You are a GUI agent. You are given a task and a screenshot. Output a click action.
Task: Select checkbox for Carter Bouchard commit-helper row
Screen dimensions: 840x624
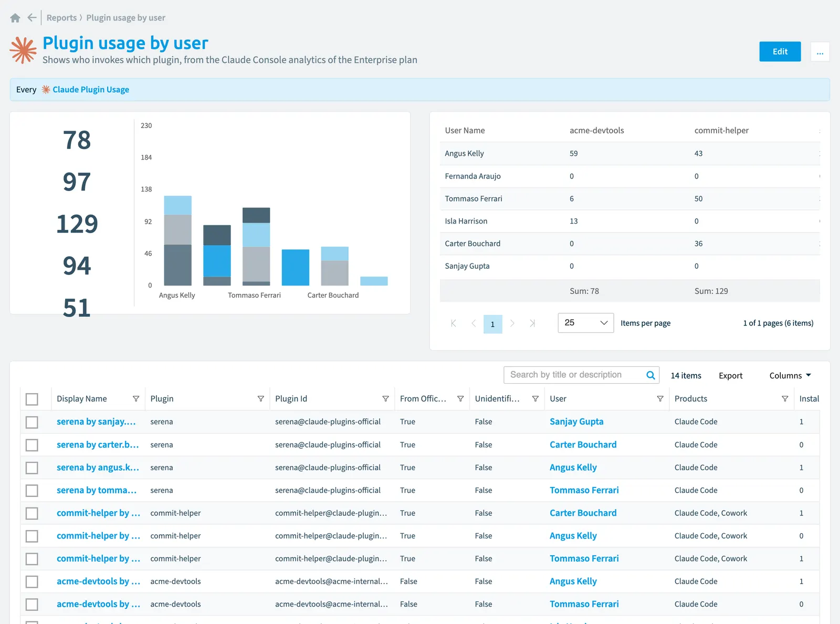(x=32, y=513)
